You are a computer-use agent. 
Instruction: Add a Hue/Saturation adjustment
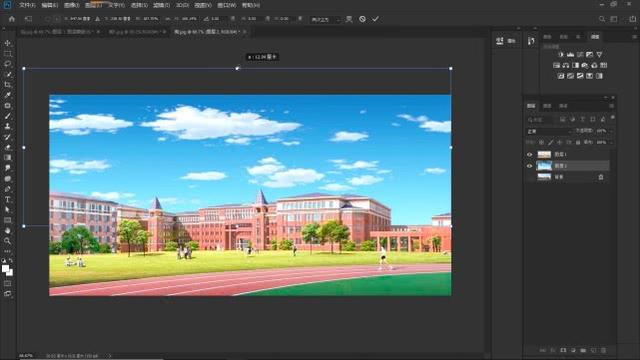(x=556, y=65)
